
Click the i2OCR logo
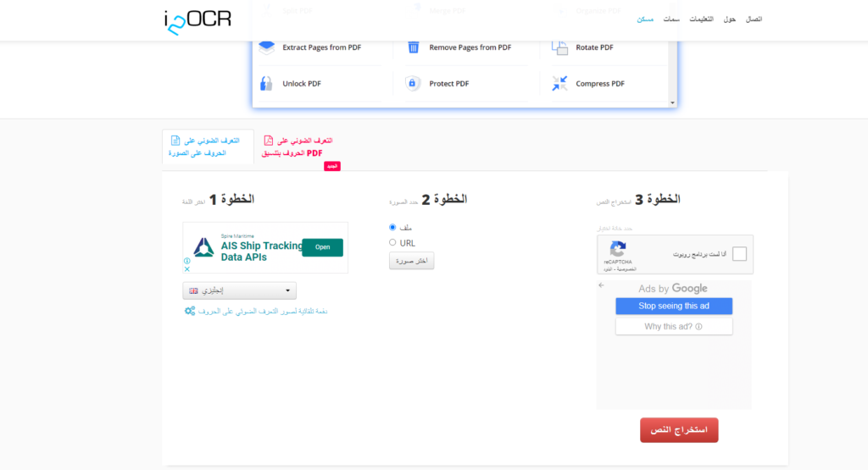click(x=198, y=19)
